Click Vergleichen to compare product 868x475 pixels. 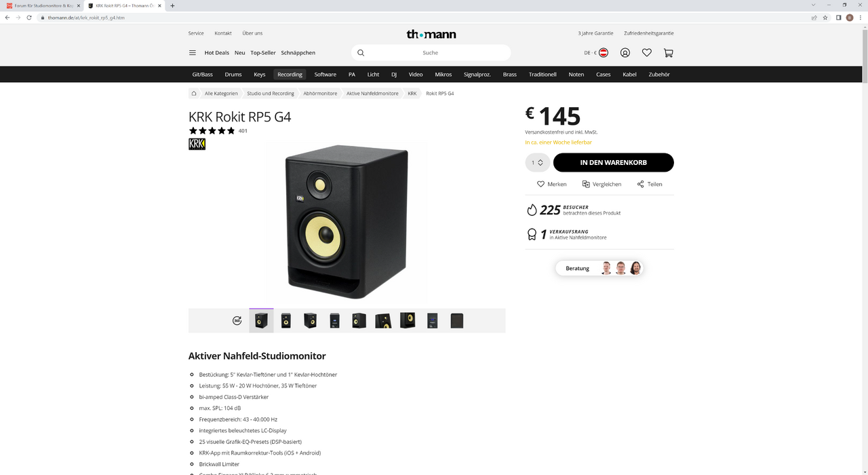tap(601, 185)
